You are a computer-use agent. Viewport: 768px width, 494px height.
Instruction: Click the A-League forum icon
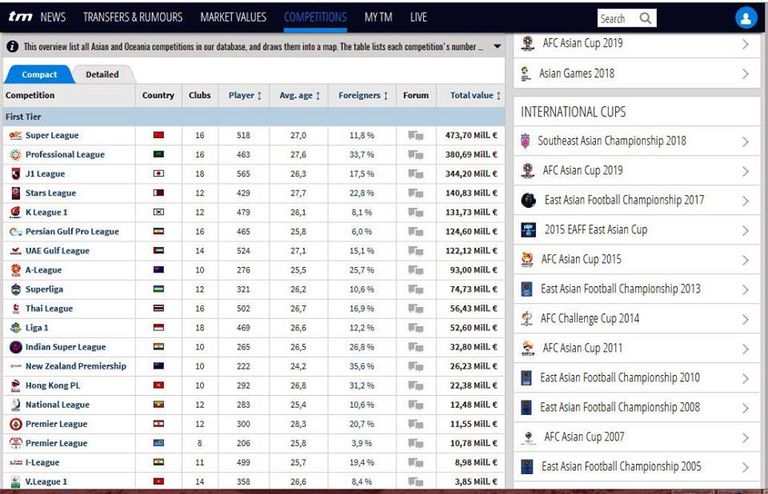click(416, 270)
